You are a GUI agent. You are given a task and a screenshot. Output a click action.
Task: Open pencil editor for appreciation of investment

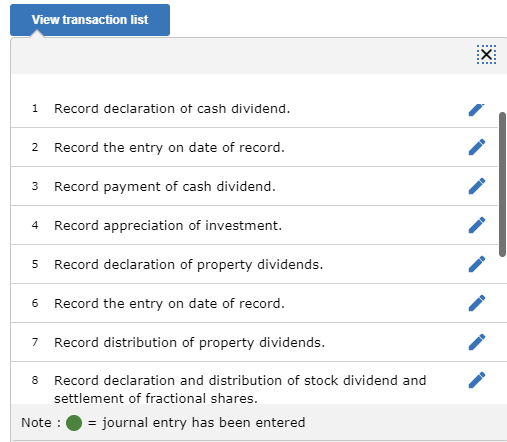click(476, 225)
